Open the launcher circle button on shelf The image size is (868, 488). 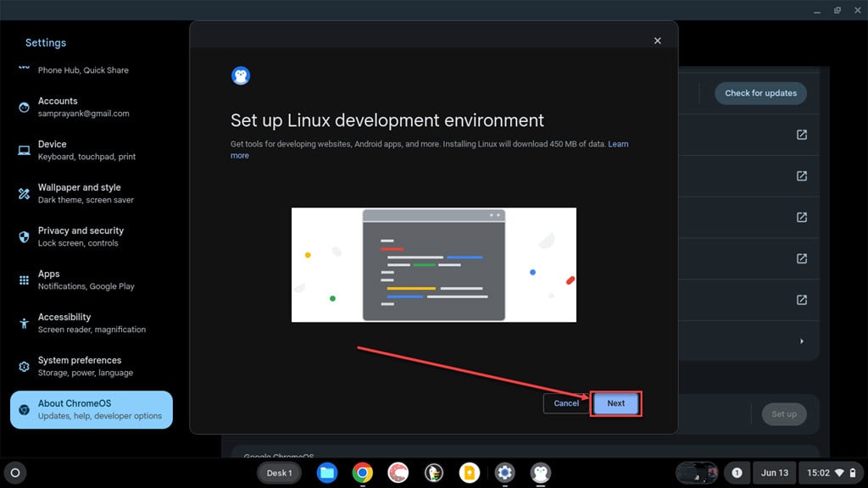tap(15, 473)
